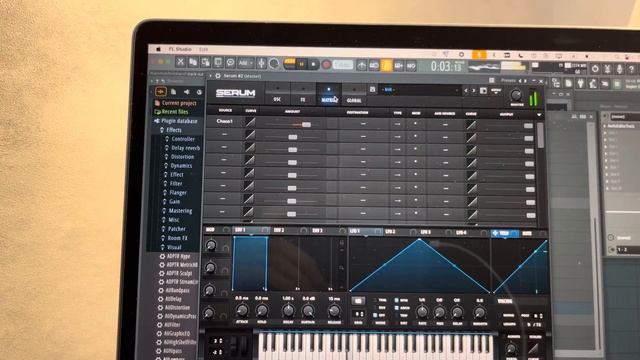The image size is (640, 360).
Task: Click Serum's MASTER volume knob
Action: 516,95
